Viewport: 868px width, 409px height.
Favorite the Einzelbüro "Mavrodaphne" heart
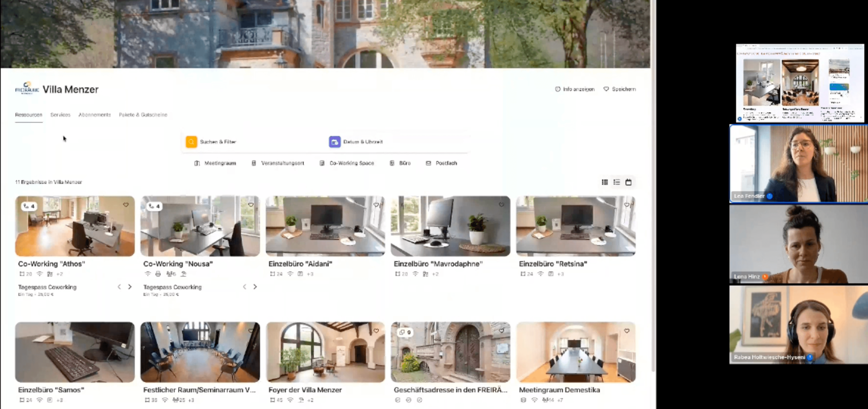[x=501, y=205]
